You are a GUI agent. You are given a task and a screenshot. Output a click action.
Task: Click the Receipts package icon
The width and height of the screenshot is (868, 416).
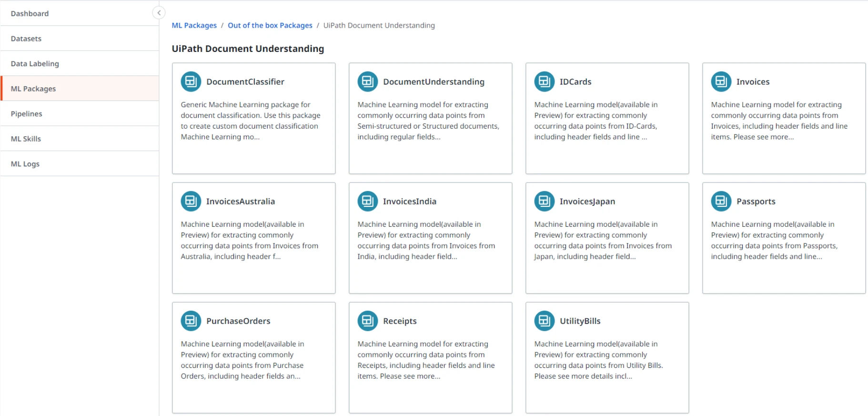pos(368,321)
